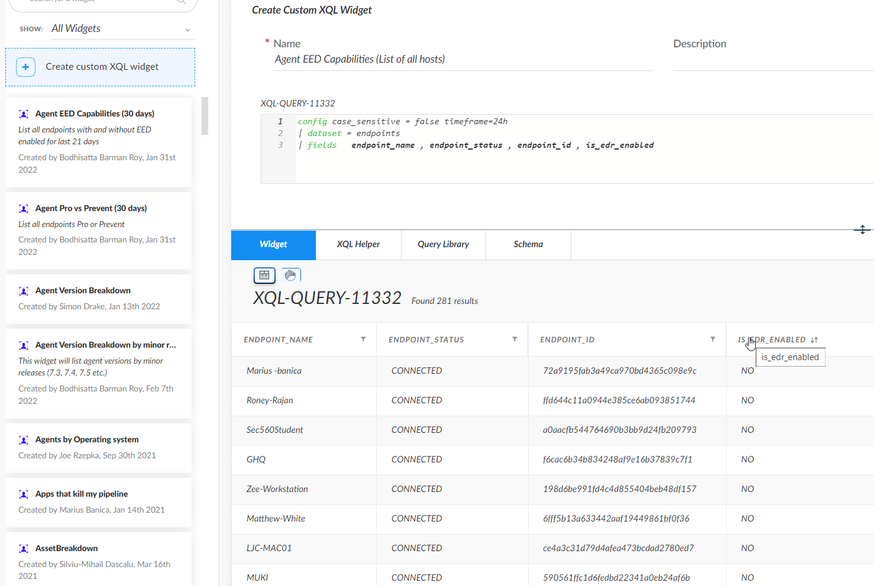Open filter on ENDPOINT_ID column
The width and height of the screenshot is (874, 586).
[x=713, y=340]
